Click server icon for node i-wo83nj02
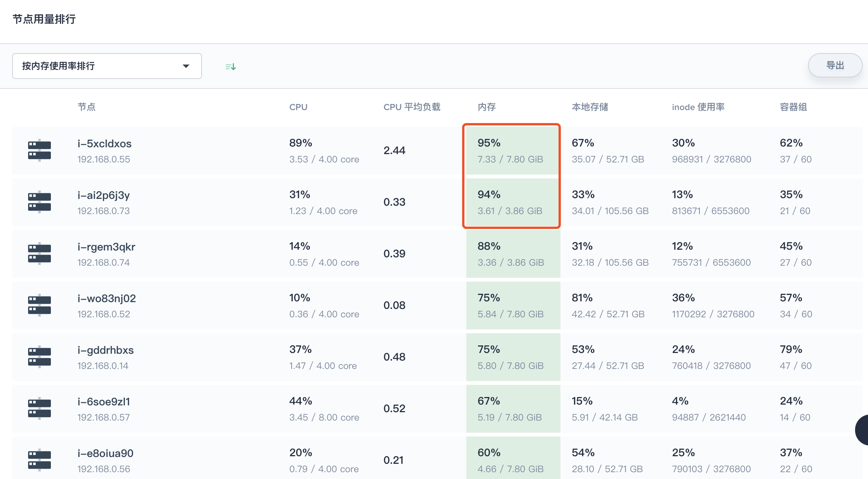This screenshot has width=868, height=479. coord(39,305)
